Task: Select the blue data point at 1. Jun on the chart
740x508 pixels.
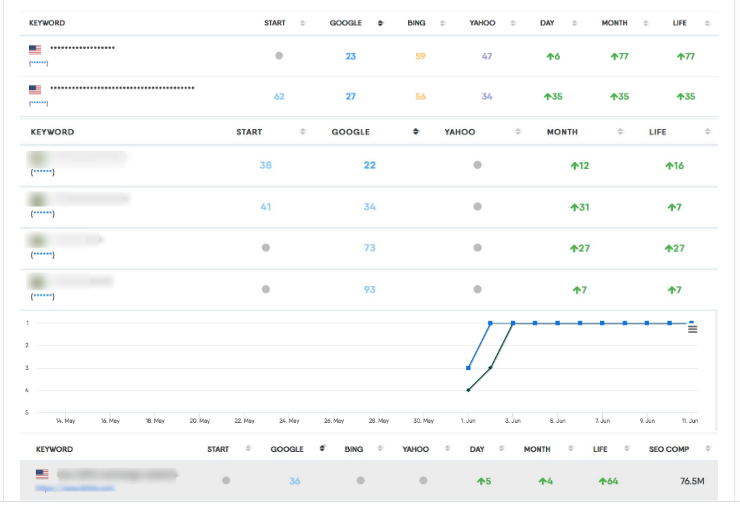Action: pyautogui.click(x=468, y=368)
